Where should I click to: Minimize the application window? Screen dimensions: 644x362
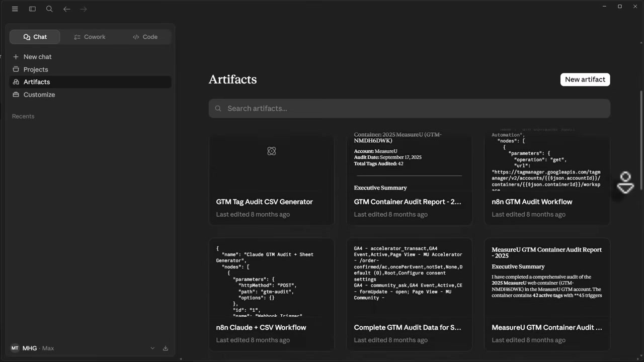pos(604,6)
